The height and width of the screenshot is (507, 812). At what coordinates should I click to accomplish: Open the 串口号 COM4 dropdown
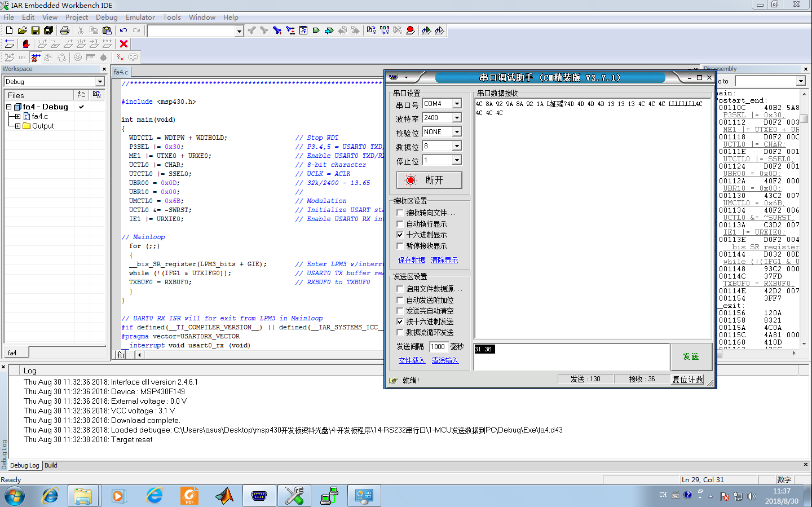457,104
